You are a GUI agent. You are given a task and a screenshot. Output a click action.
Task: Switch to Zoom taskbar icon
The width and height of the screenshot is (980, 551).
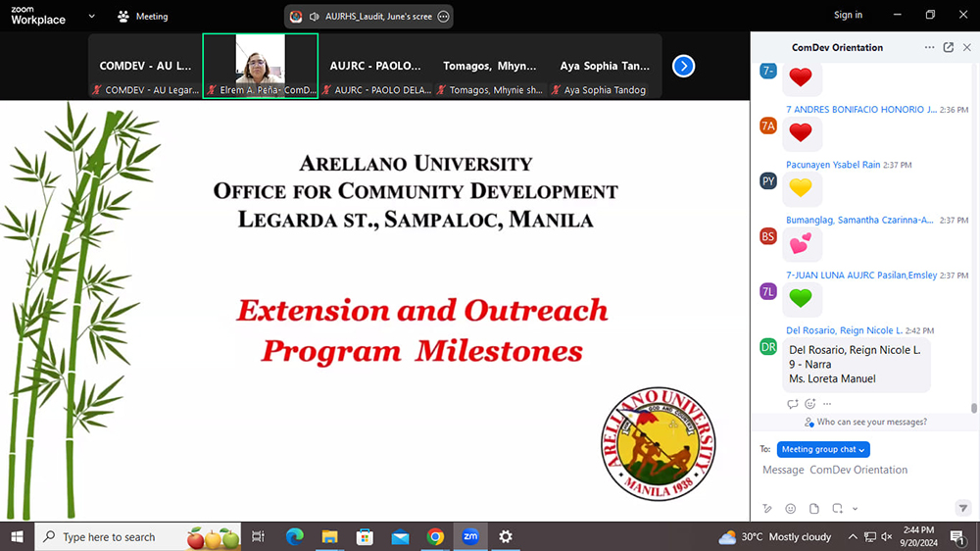[470, 536]
